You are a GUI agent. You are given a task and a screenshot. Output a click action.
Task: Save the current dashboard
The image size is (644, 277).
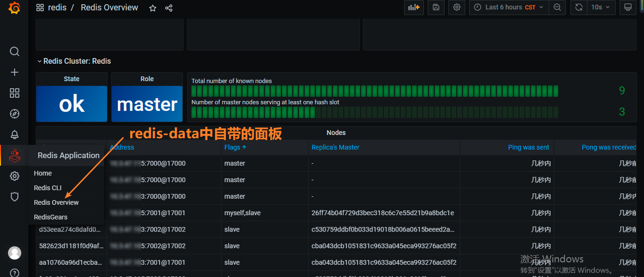436,7
